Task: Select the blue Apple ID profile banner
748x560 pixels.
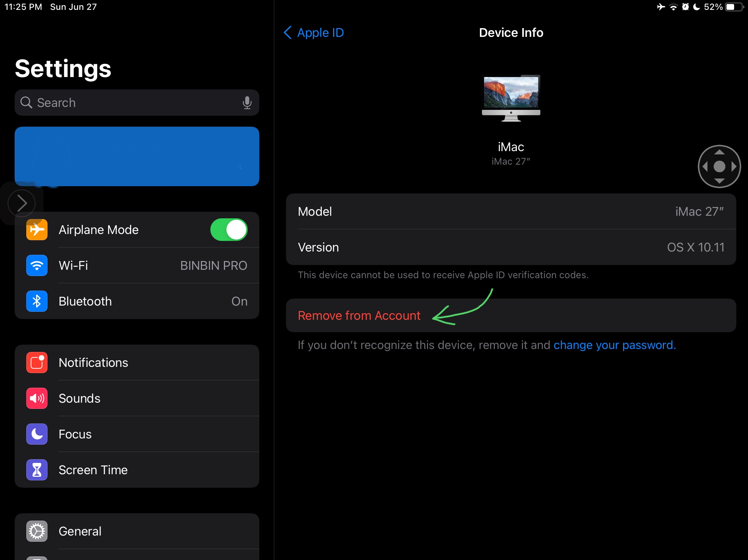Action: pos(137,156)
